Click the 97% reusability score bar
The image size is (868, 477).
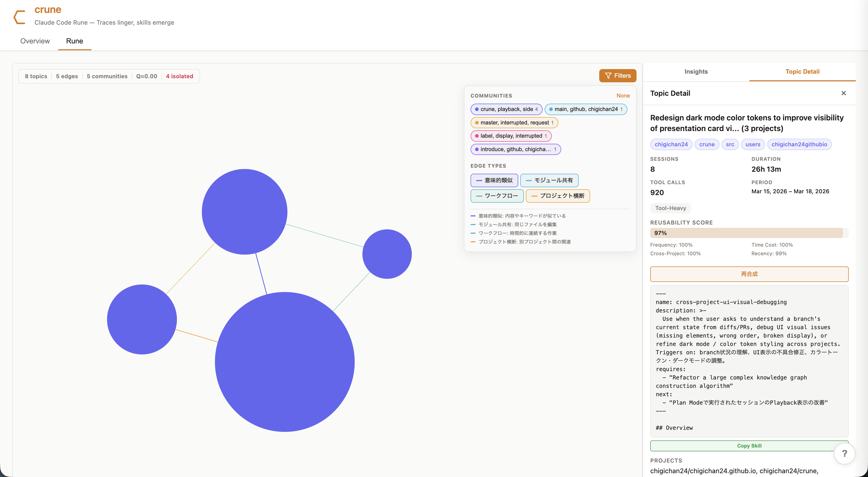749,233
